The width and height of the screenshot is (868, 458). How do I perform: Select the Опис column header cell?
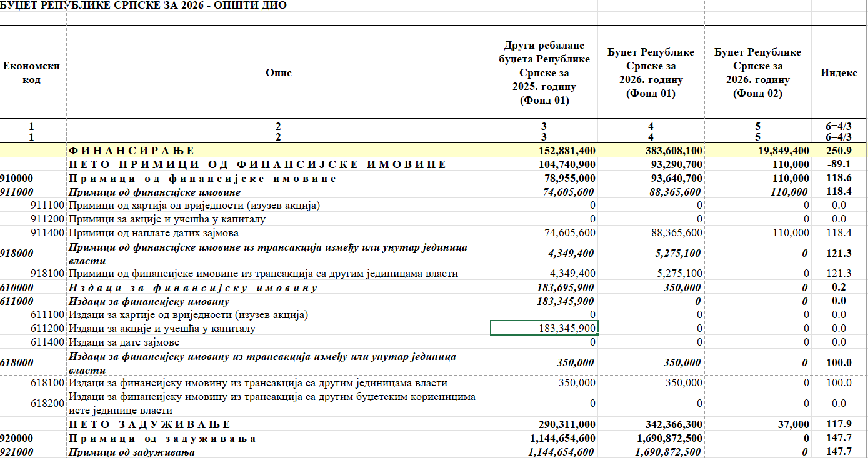click(x=278, y=72)
